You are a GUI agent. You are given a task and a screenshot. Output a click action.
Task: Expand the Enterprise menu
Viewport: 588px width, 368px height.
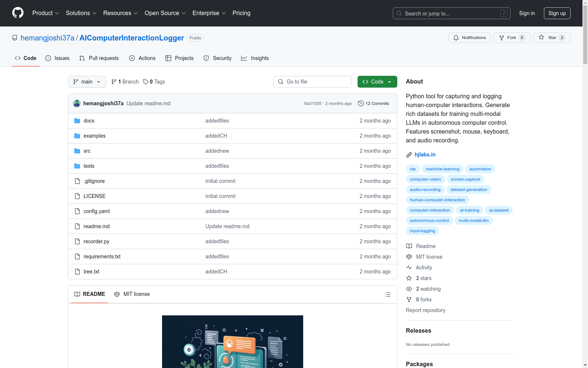tap(209, 13)
